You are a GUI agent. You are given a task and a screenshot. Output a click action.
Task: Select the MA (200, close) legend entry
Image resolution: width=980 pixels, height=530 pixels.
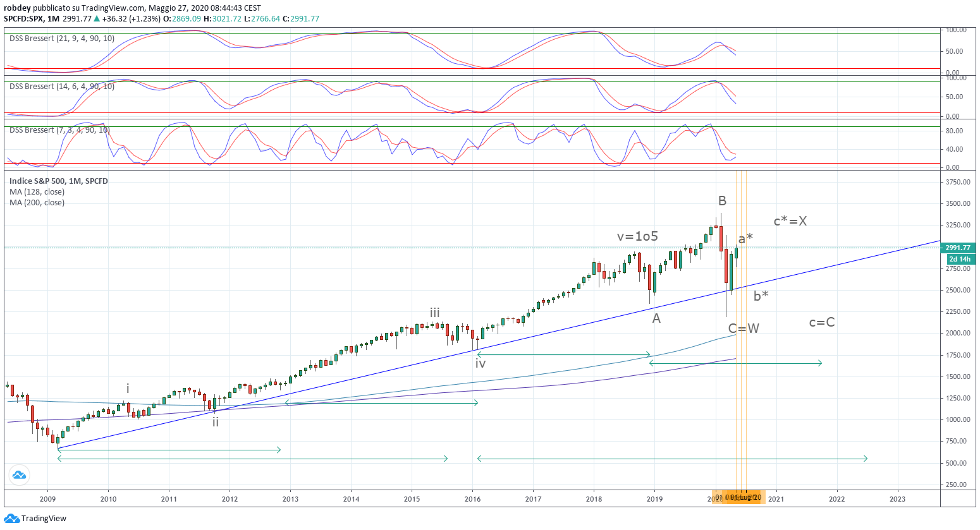click(37, 203)
